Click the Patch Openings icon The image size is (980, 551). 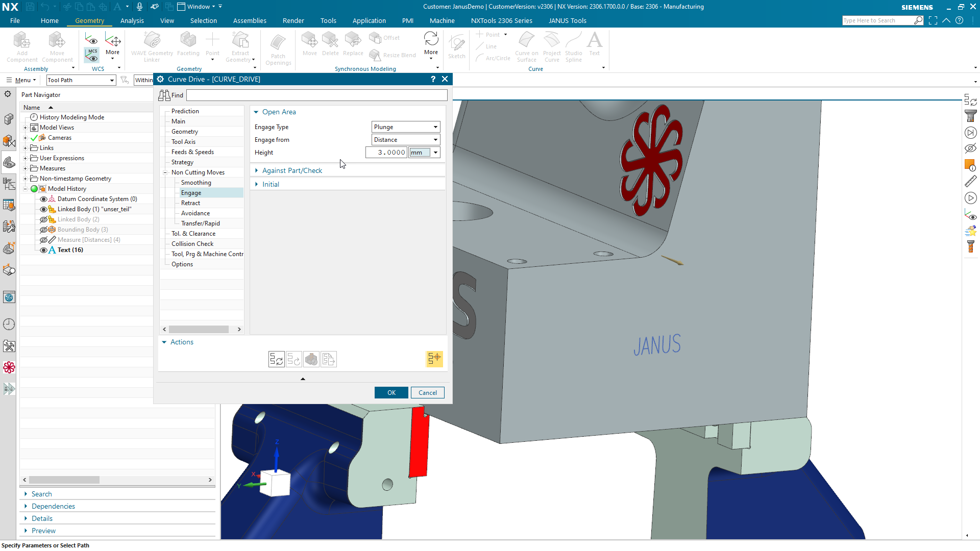278,42
